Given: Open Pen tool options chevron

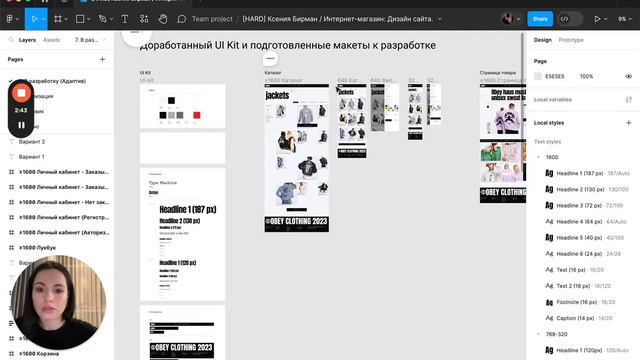Looking at the screenshot, I should coord(111,19).
